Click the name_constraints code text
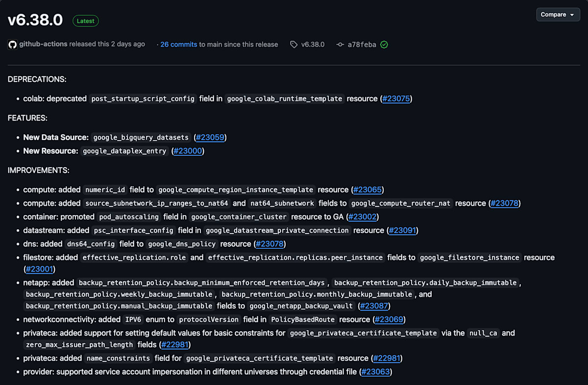Viewport: 588px width, 385px height. pos(118,358)
